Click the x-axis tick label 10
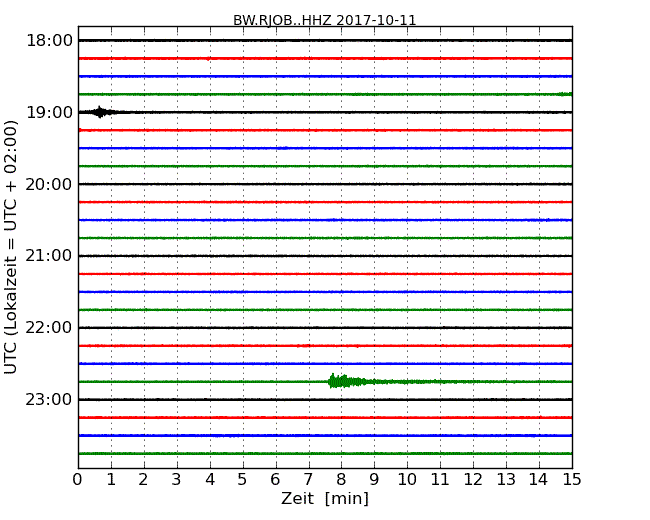This screenshot has height=520, width=650. pos(407,480)
